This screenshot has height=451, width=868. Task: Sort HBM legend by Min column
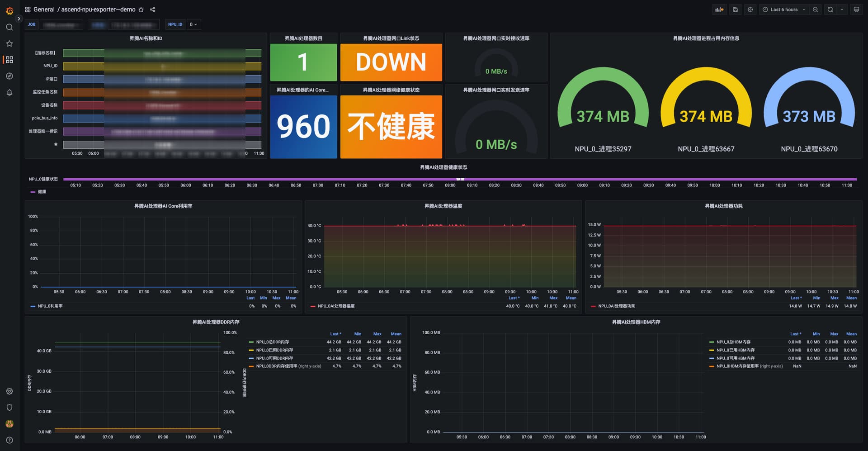click(816, 334)
